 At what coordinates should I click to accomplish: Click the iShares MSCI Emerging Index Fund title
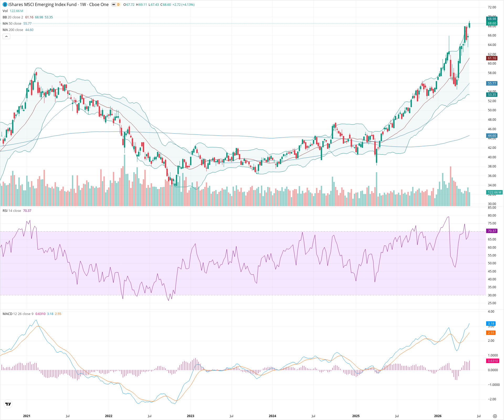coord(43,4)
